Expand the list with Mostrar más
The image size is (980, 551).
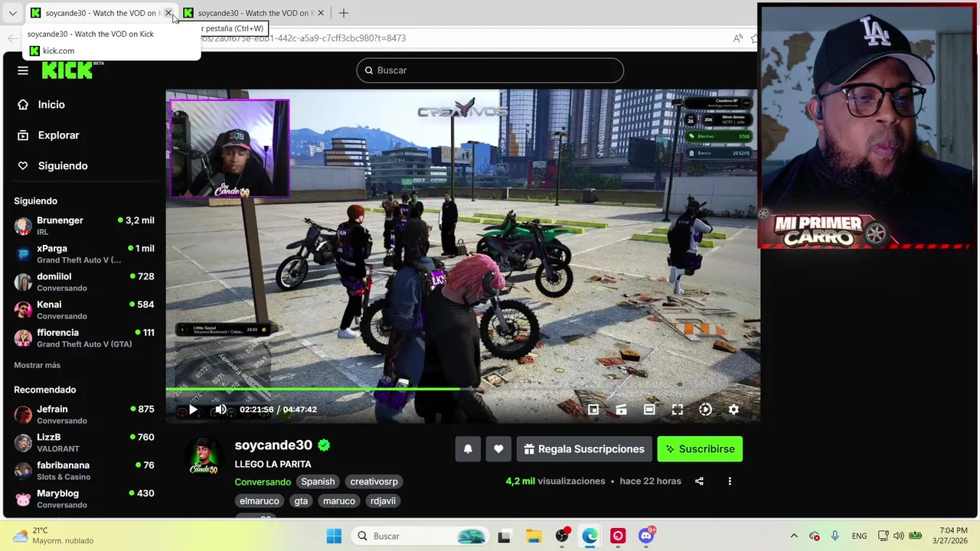point(37,365)
